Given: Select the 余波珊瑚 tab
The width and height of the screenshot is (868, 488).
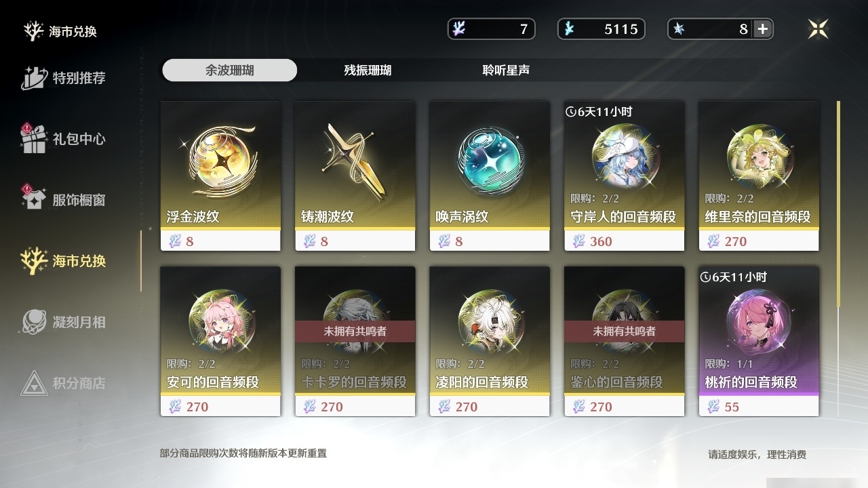Looking at the screenshot, I should [x=230, y=70].
